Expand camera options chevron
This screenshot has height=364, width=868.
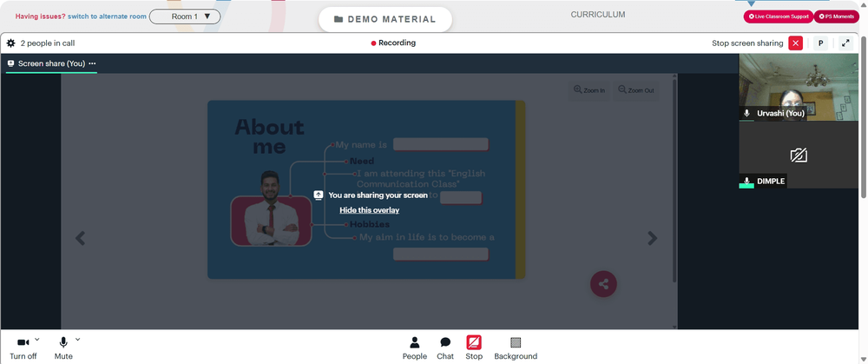(37, 339)
